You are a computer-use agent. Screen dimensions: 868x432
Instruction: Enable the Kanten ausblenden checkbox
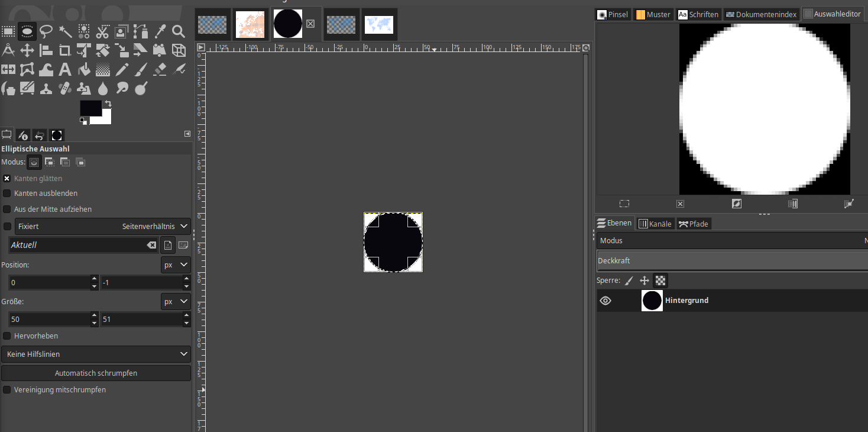[7, 194]
